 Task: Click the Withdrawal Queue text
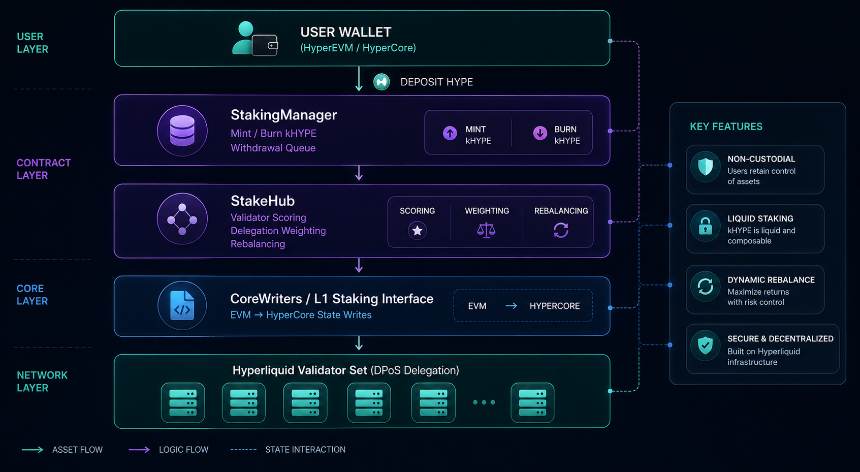(273, 148)
